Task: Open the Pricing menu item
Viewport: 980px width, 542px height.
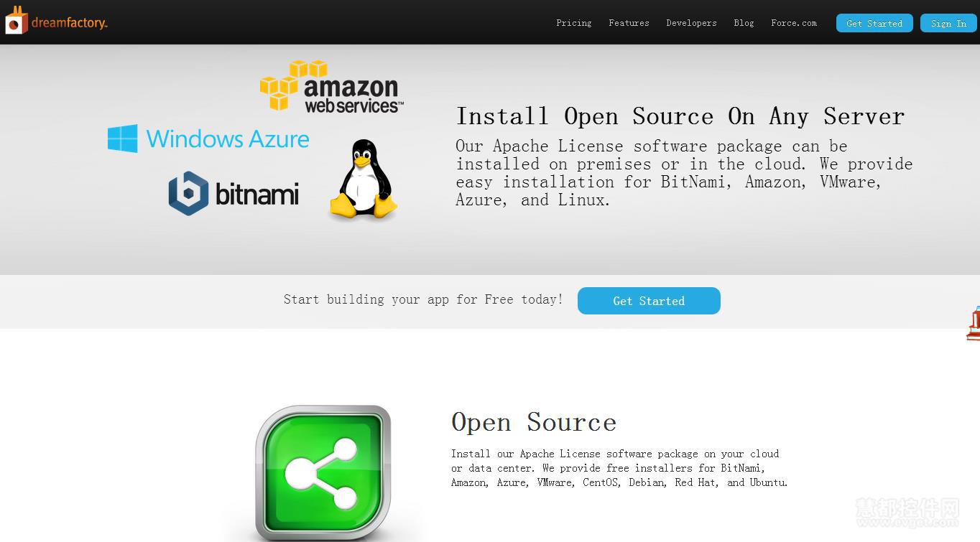Action: (x=573, y=23)
